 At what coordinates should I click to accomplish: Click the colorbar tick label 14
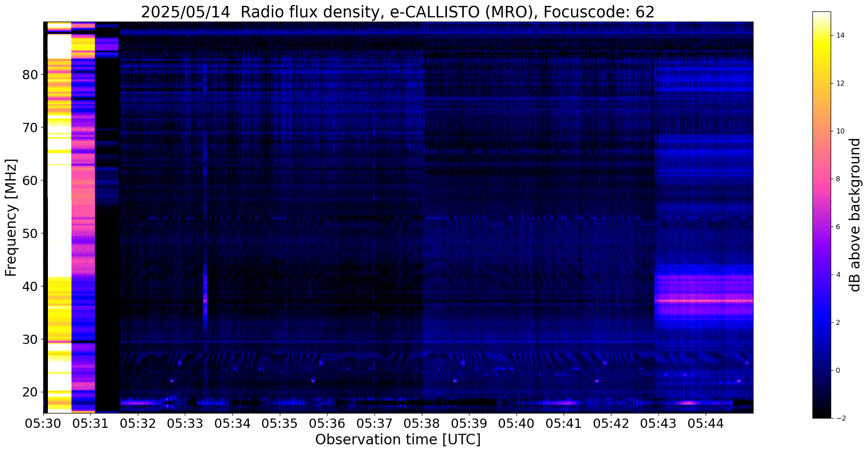tap(840, 36)
